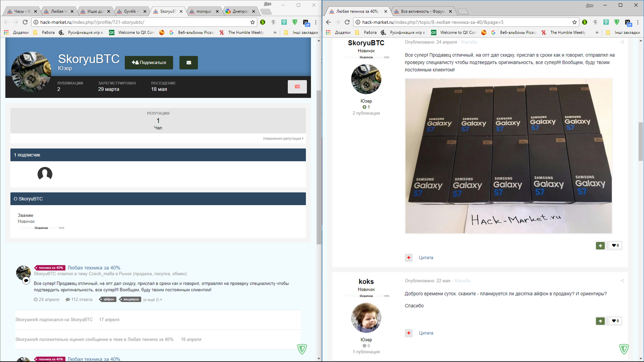The width and height of the screenshot is (644, 362).
Task: Click 'Цитата' link under SkoryuBTC's post
Action: pyautogui.click(x=426, y=258)
